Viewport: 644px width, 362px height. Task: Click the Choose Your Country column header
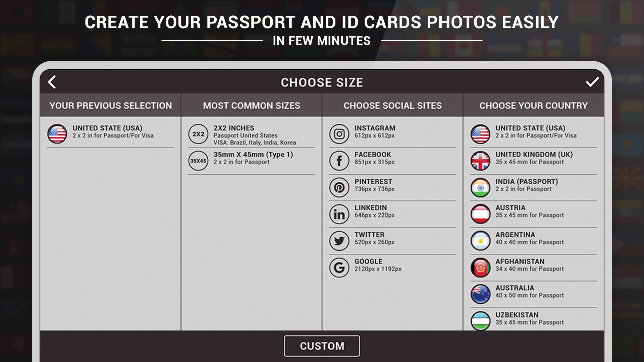(533, 106)
